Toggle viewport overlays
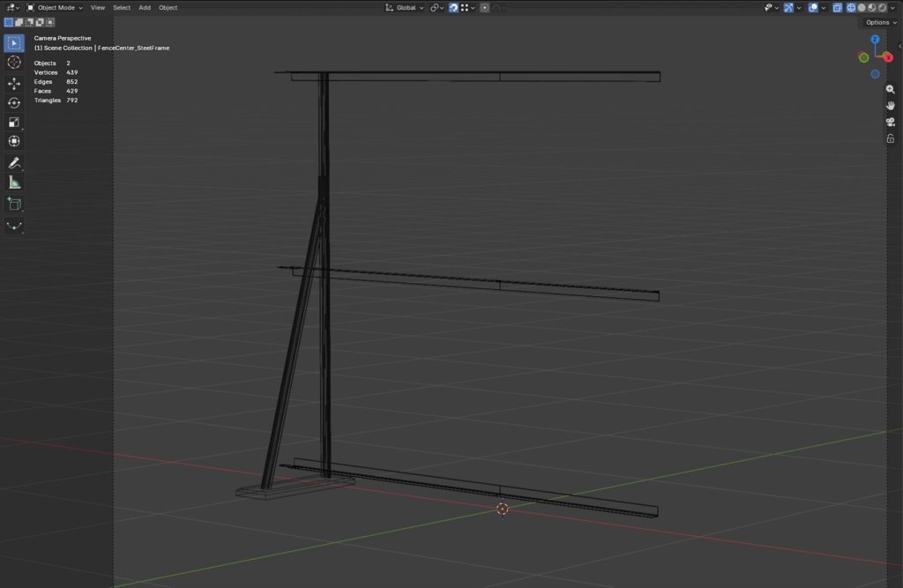The width and height of the screenshot is (903, 588). click(x=812, y=7)
